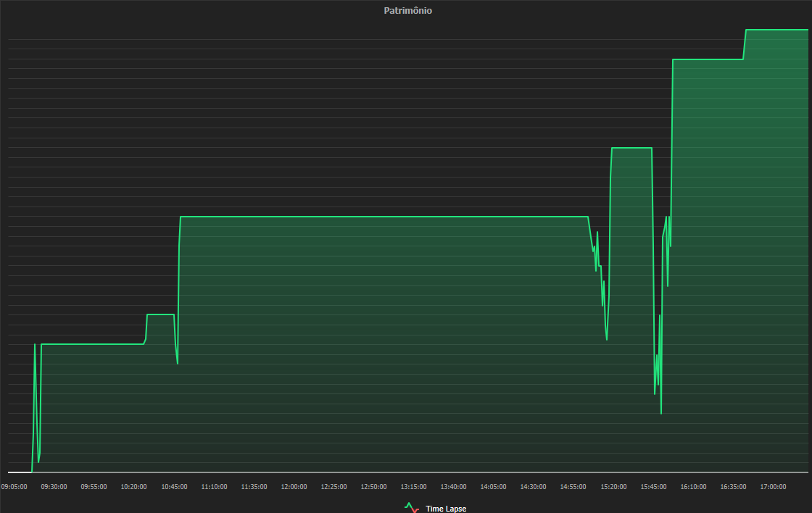Select the 16:35:00 axis tick label
Screen dimensions: 812x513
pos(733,487)
